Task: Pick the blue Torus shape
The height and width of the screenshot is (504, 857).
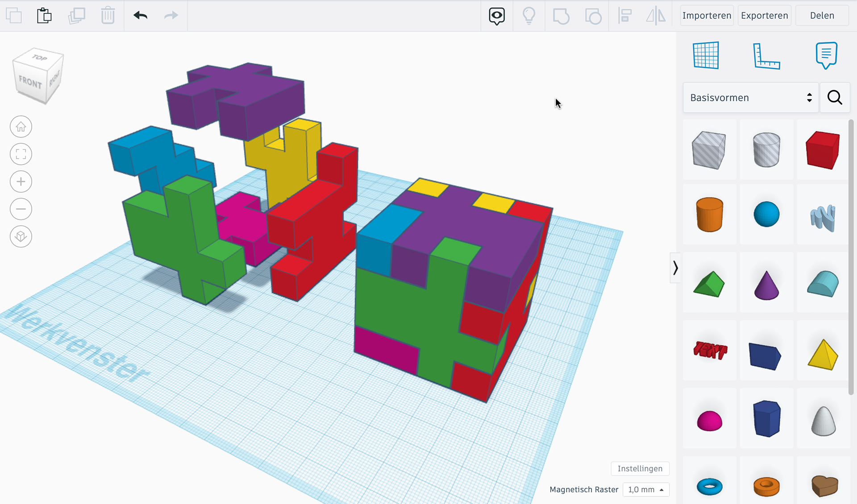Action: (709, 487)
